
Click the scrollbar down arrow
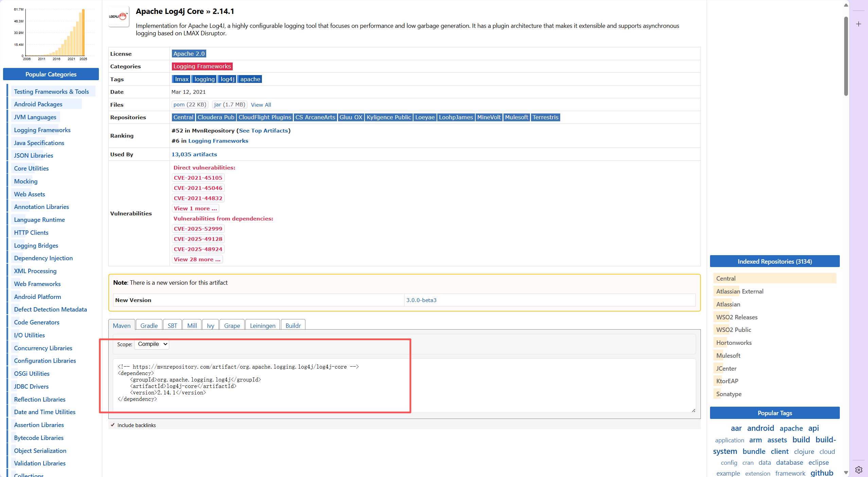[846, 472]
